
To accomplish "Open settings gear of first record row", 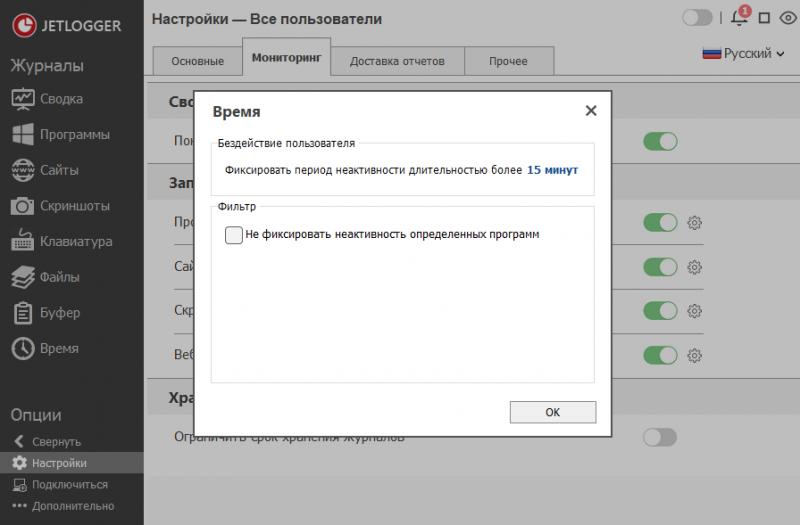I will tap(694, 223).
